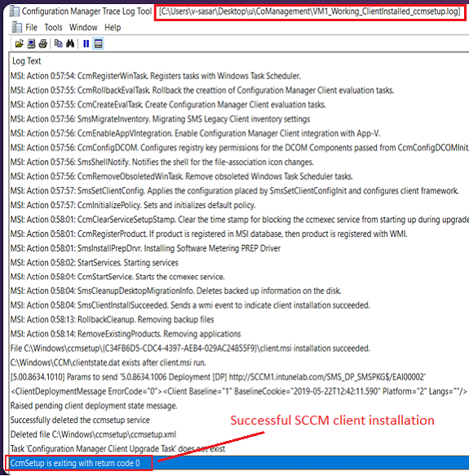
Task: Select the RemoveExistingProducts log line
Action: pos(239,334)
